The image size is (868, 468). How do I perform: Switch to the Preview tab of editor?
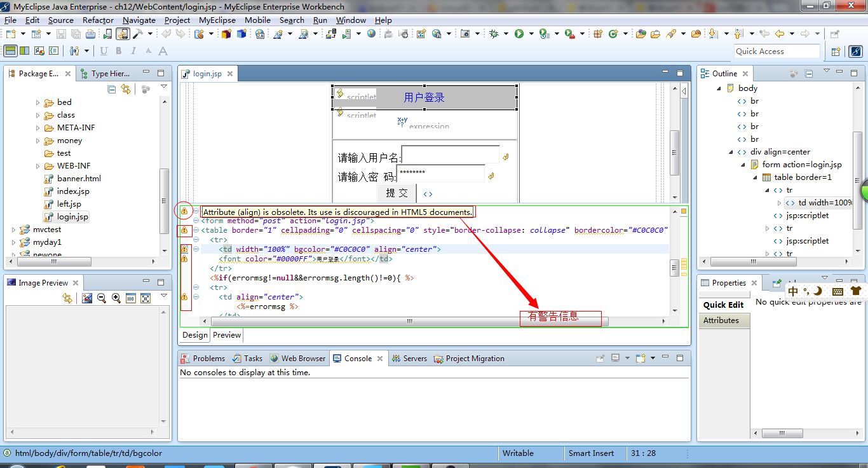coord(227,335)
